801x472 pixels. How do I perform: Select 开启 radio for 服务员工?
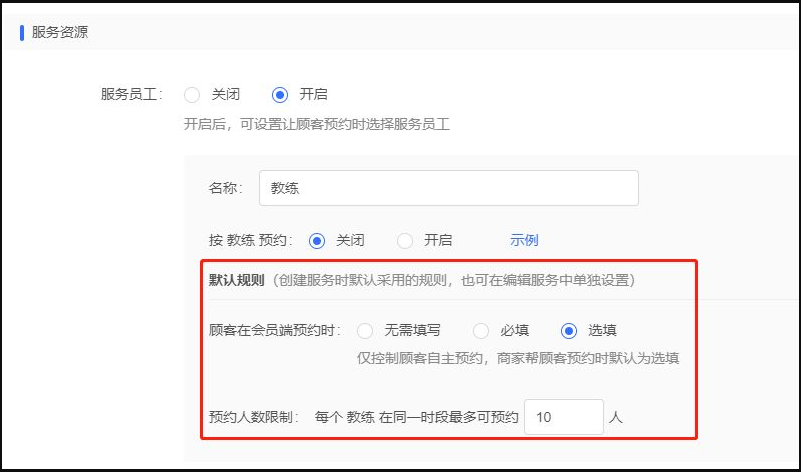(280, 95)
